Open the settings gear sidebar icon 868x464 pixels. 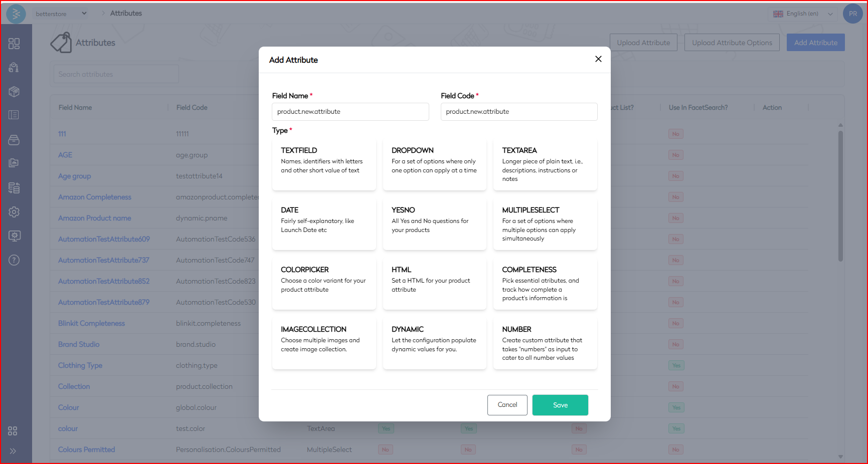pyautogui.click(x=14, y=212)
